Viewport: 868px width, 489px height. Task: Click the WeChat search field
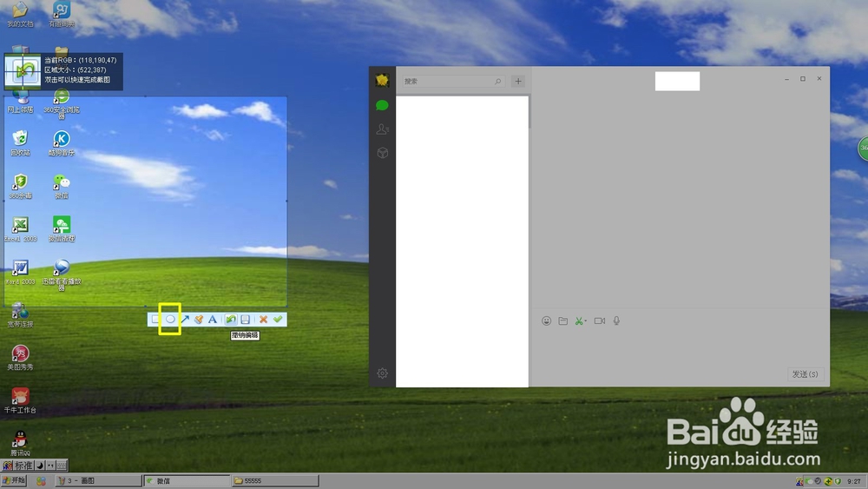452,81
